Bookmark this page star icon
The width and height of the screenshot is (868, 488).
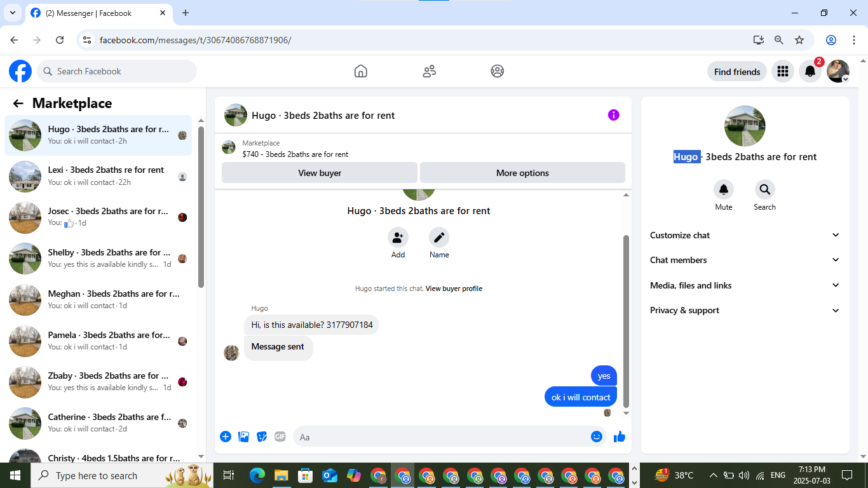tap(799, 40)
